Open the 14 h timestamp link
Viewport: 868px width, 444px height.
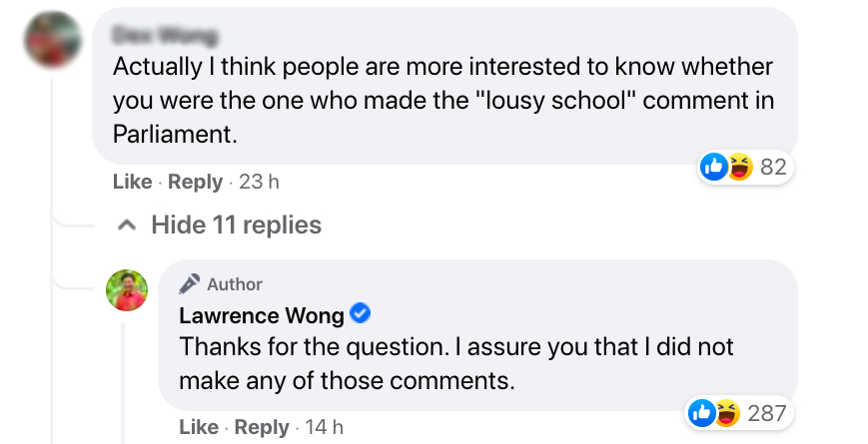(324, 427)
